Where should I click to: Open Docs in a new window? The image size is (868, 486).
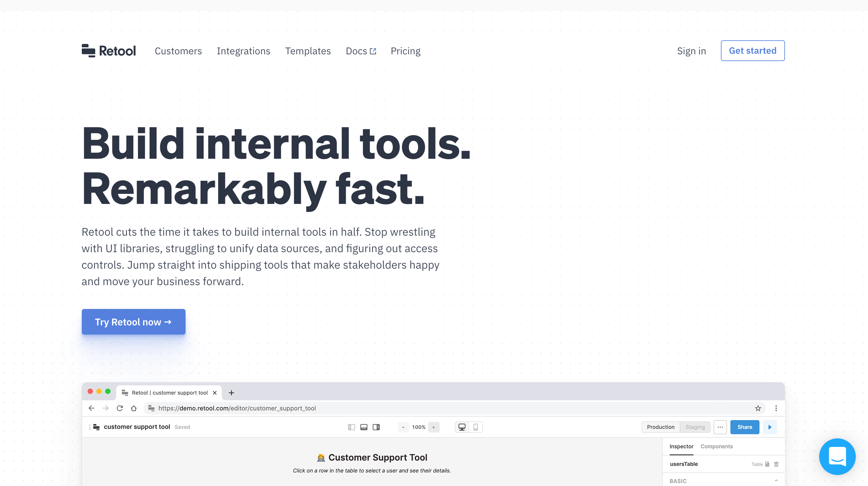tap(360, 51)
